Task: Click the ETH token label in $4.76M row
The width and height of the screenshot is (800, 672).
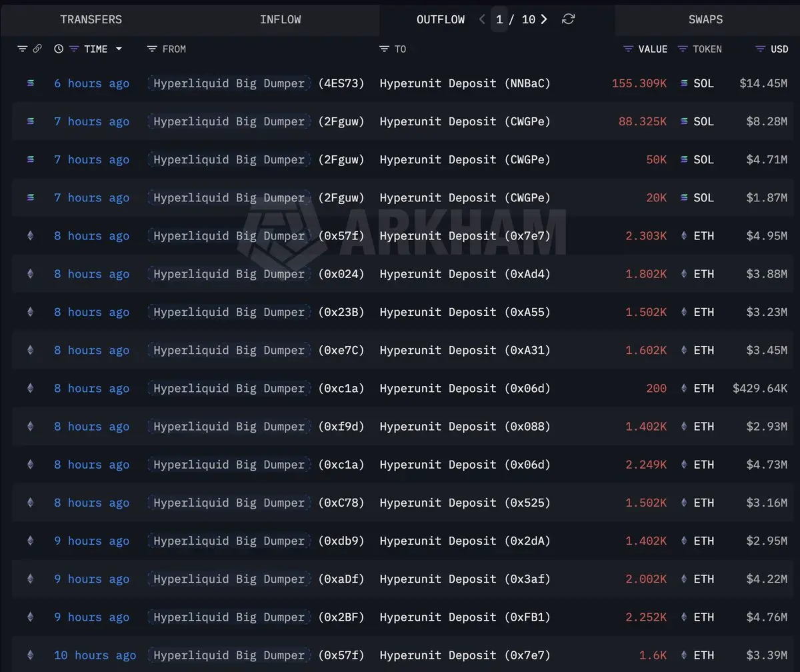Action: point(703,617)
